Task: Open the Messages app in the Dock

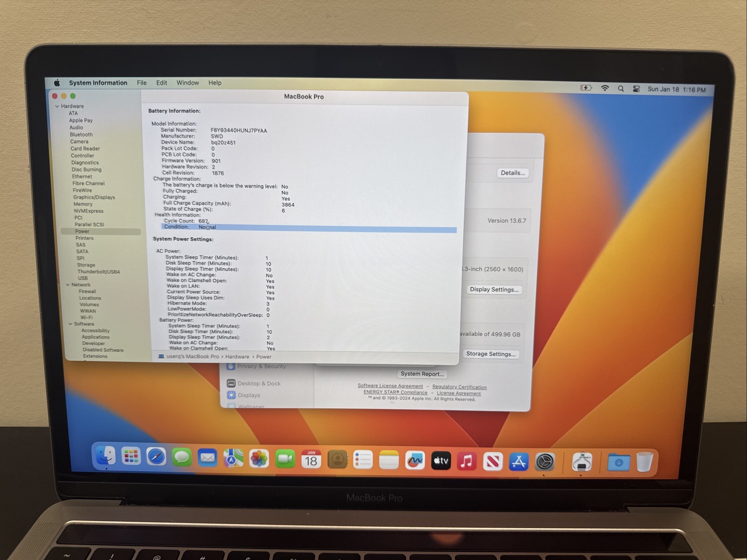Action: (x=182, y=458)
